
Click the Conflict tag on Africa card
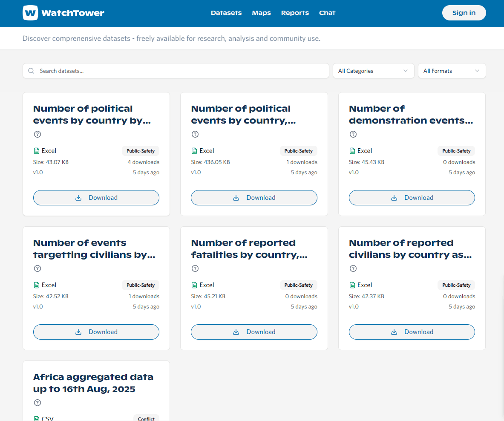[x=146, y=418]
